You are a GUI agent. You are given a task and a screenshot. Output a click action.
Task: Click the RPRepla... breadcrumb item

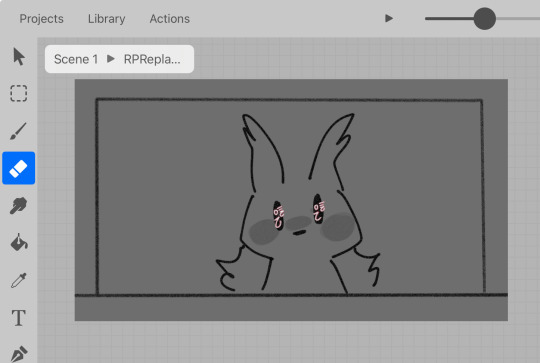pyautogui.click(x=152, y=59)
